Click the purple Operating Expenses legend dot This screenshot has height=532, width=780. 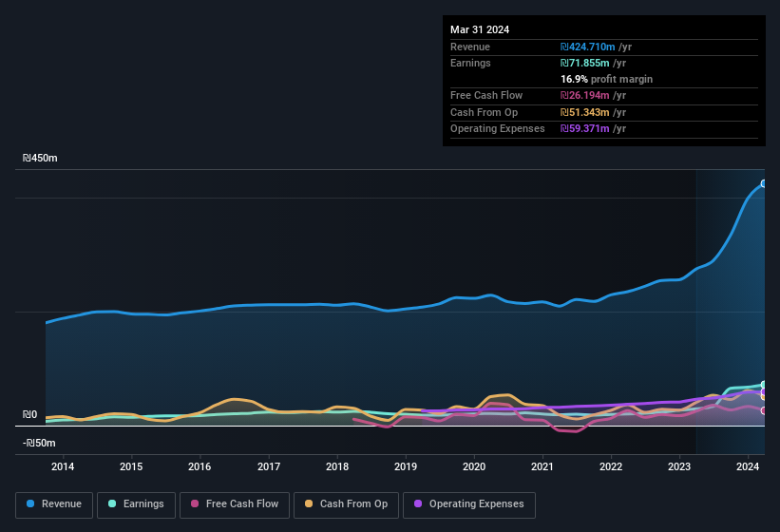(417, 504)
